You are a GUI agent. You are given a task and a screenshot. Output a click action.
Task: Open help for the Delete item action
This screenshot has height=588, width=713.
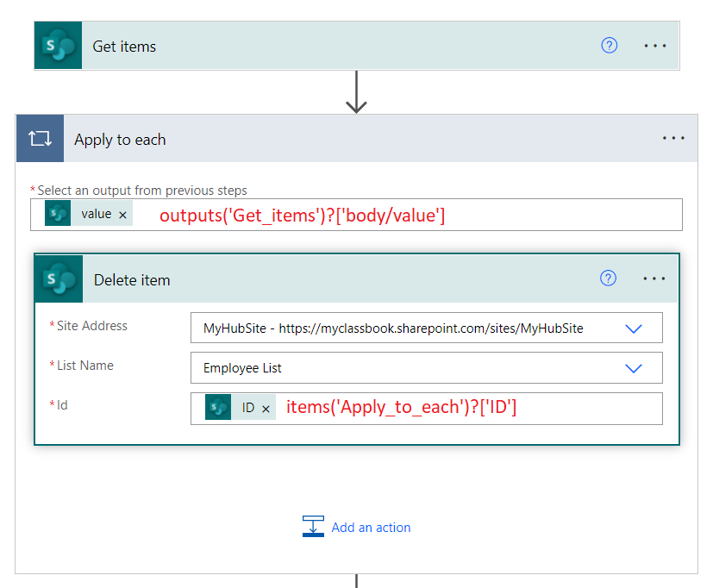(608, 278)
